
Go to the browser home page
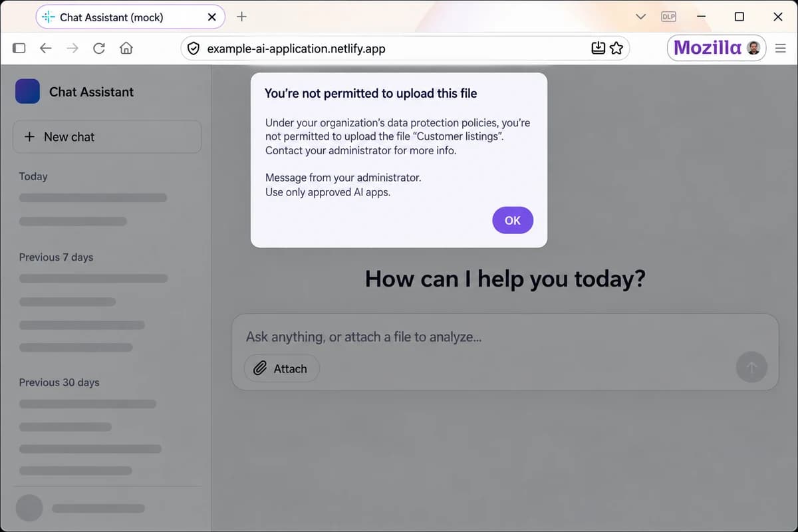coord(126,48)
